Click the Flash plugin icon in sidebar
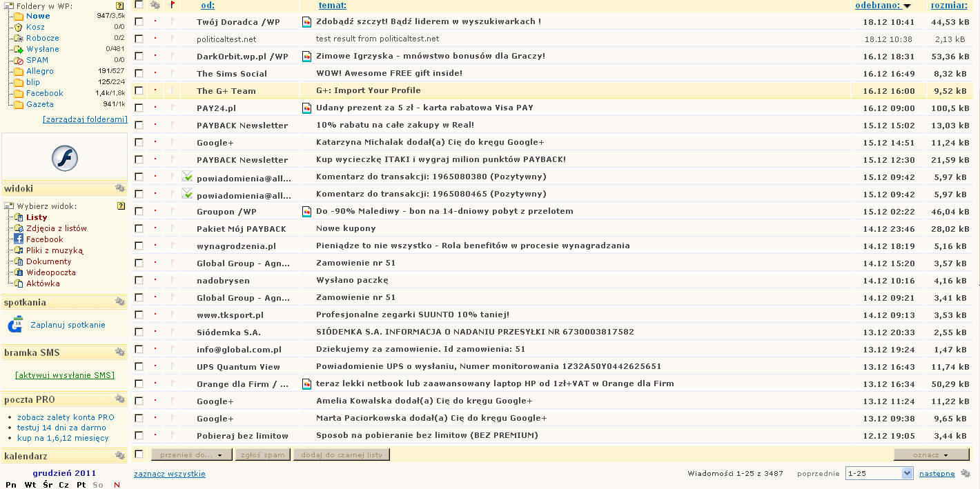Image resolution: width=980 pixels, height=489 pixels. click(64, 159)
